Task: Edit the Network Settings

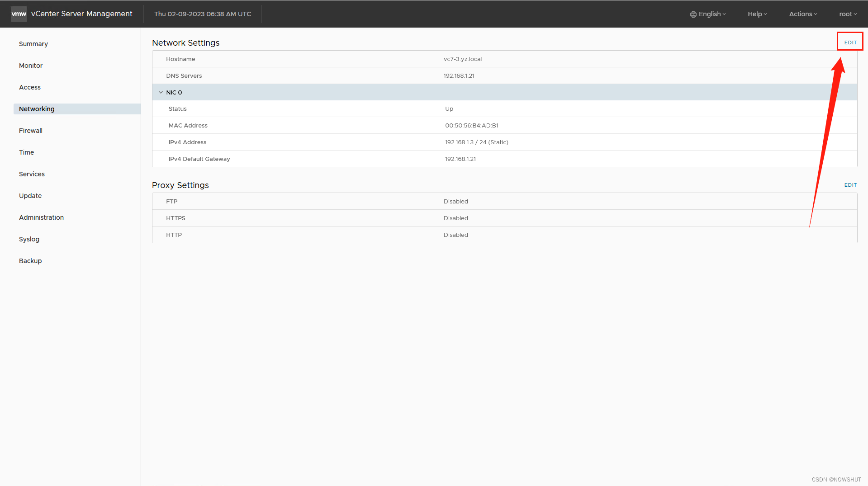Action: coord(850,42)
